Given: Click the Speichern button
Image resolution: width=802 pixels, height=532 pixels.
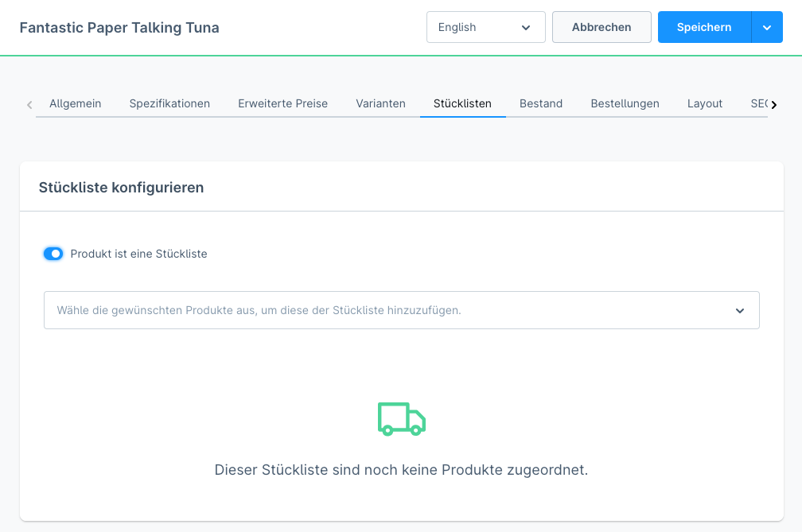Looking at the screenshot, I should pos(704,27).
